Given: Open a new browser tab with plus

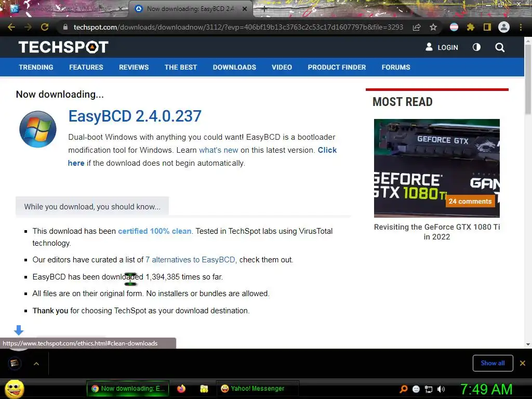Looking at the screenshot, I should pos(264,9).
